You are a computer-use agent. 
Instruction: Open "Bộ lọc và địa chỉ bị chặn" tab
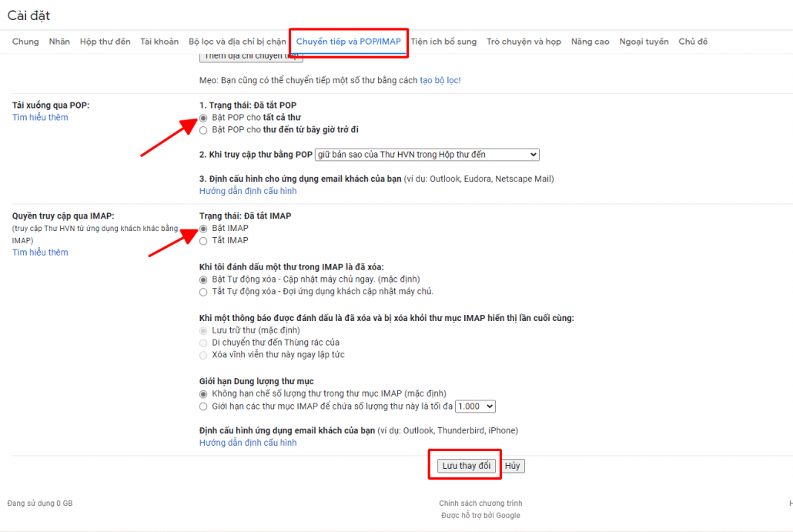pos(237,42)
